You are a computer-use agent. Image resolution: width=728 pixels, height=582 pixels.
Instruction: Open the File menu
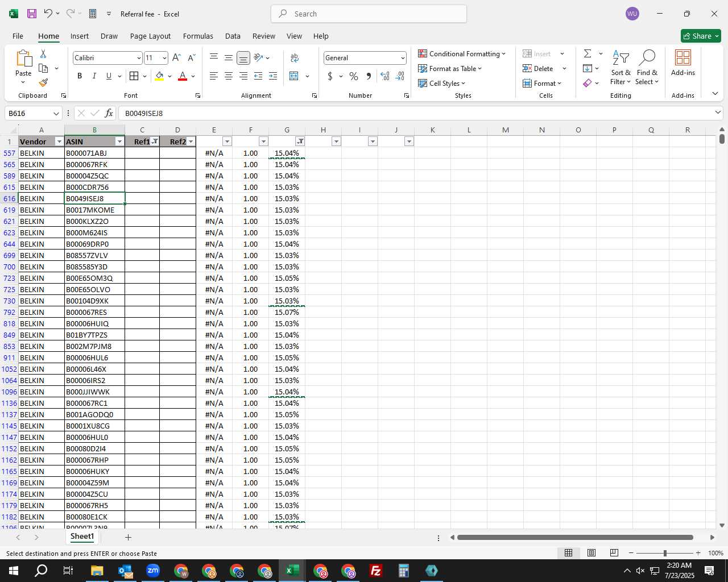pyautogui.click(x=18, y=36)
